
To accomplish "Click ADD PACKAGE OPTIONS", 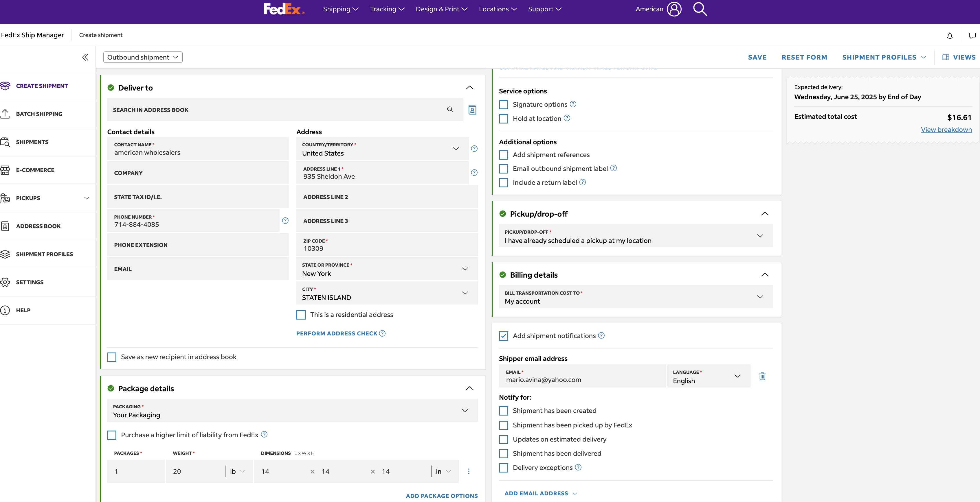I will click(x=442, y=496).
